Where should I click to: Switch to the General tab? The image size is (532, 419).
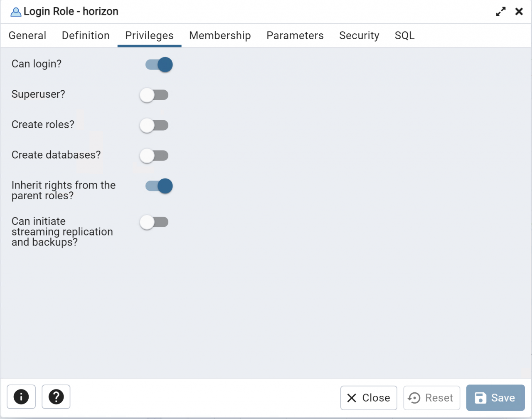coord(27,35)
